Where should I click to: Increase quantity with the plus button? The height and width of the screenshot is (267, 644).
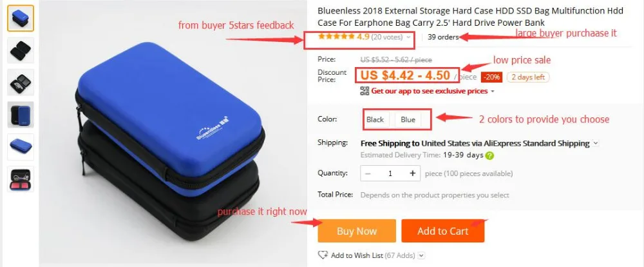pyautogui.click(x=413, y=173)
